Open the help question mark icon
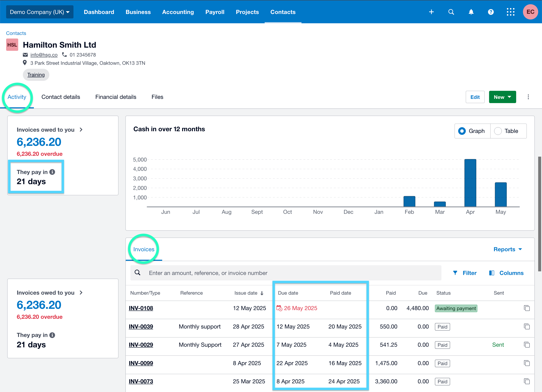Image resolution: width=542 pixels, height=392 pixels. [491, 12]
